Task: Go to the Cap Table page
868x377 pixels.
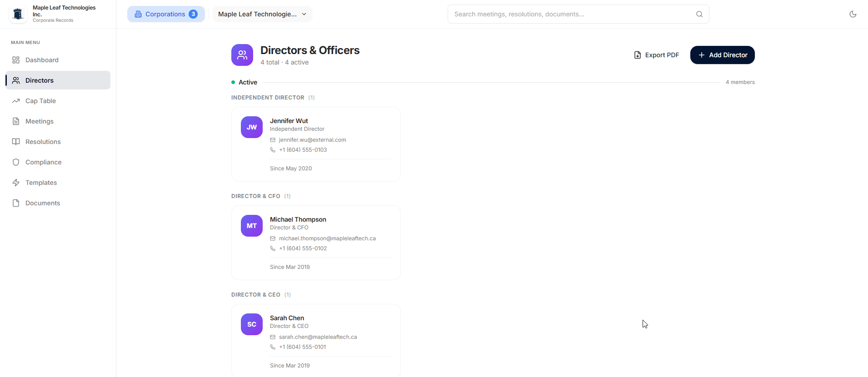Action: [58, 101]
